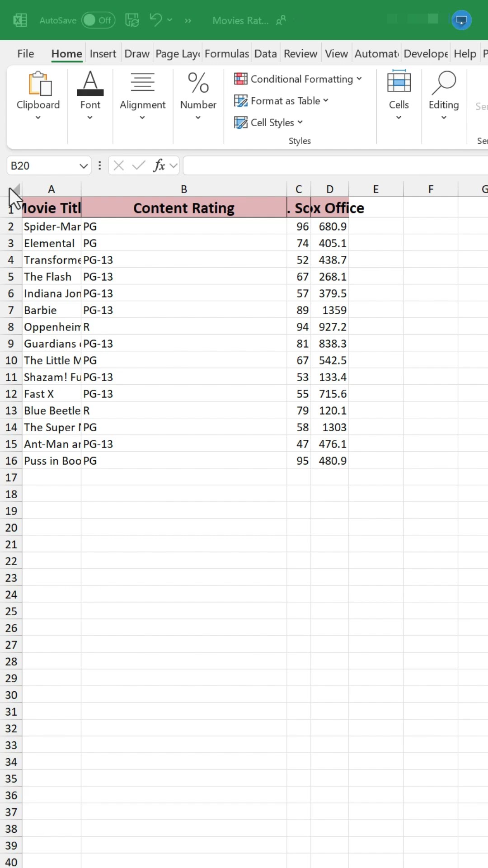This screenshot has width=488, height=868.
Task: Select the Home ribbon tab
Action: click(66, 54)
